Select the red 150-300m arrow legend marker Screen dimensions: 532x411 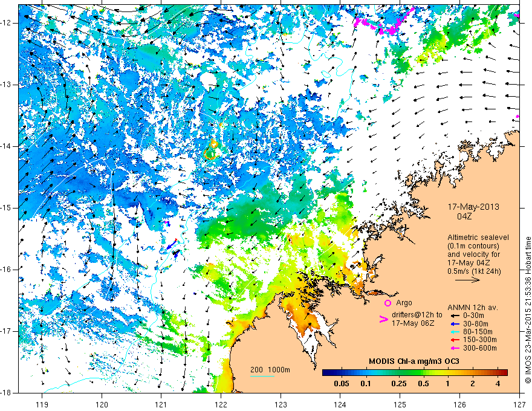coord(455,340)
